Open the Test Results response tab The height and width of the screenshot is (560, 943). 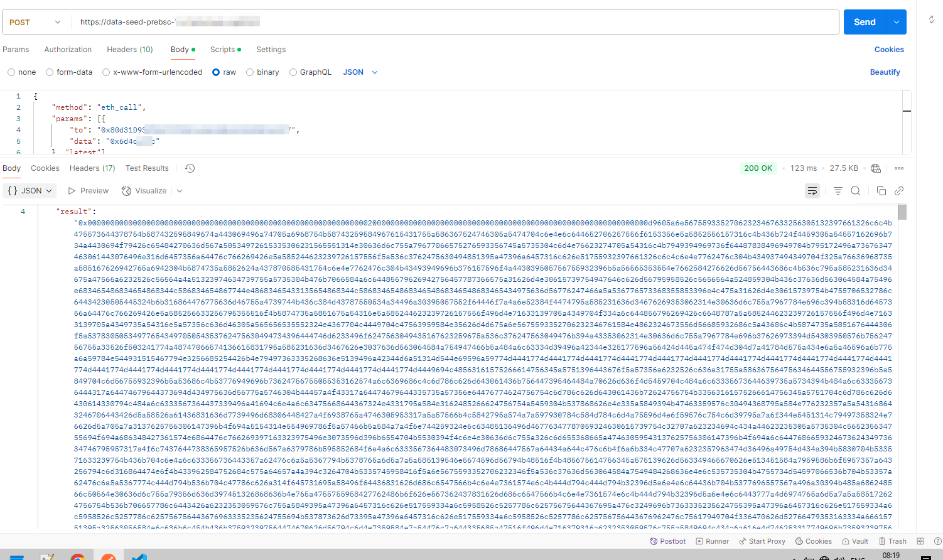[x=147, y=168]
